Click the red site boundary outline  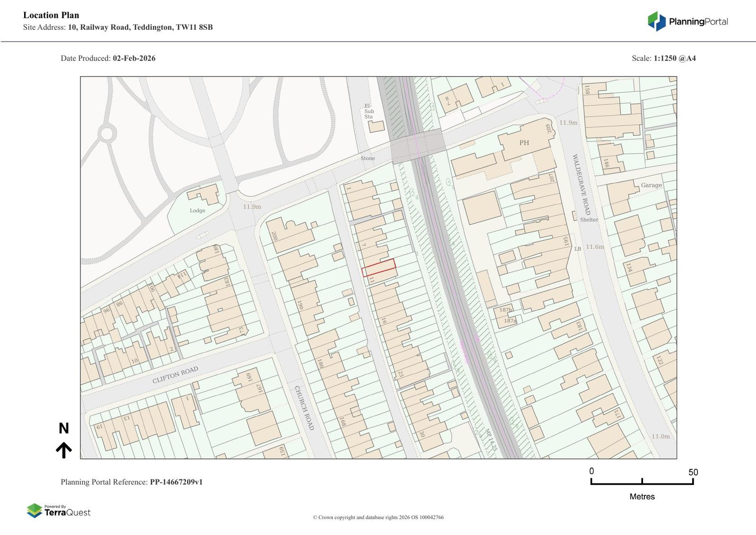pos(379,267)
